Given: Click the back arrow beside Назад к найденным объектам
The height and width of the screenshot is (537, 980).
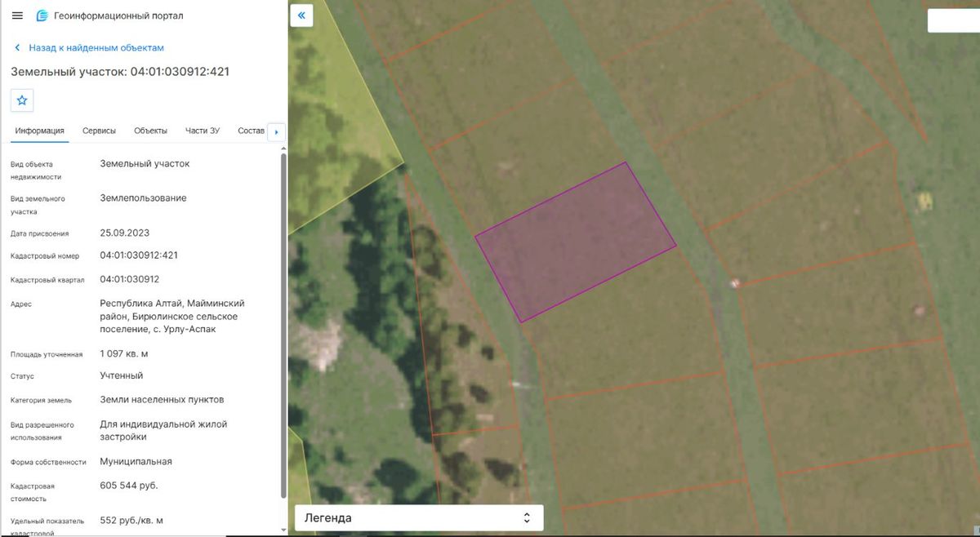Looking at the screenshot, I should point(17,48).
